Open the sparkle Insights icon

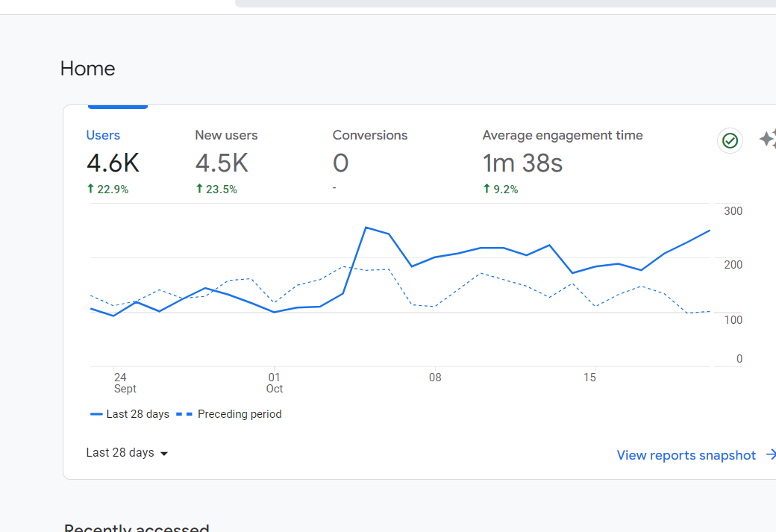(x=768, y=139)
